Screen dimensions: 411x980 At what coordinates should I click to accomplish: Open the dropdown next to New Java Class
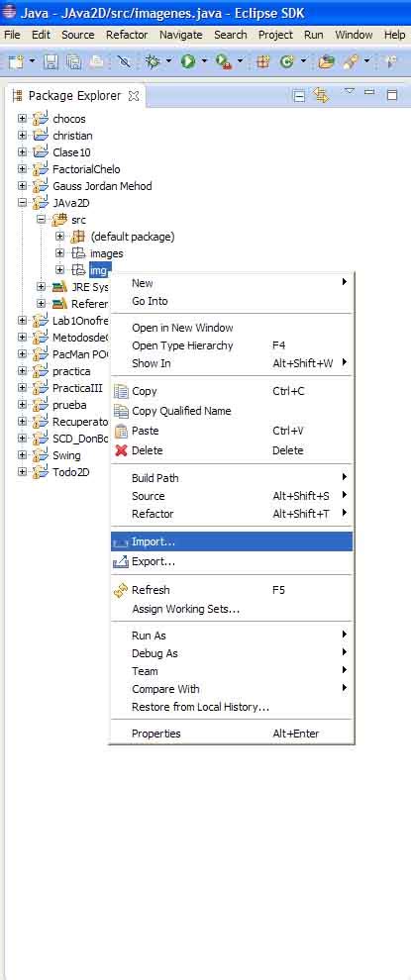[x=303, y=61]
